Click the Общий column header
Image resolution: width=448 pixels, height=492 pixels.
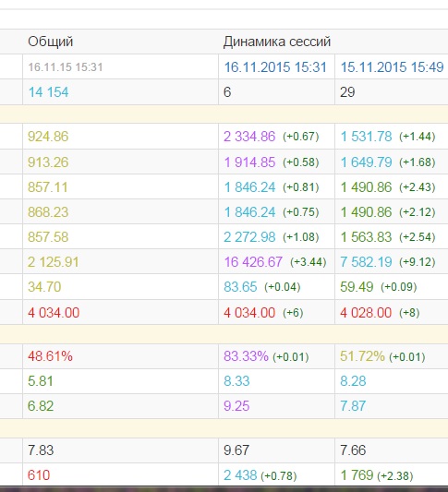click(x=50, y=42)
